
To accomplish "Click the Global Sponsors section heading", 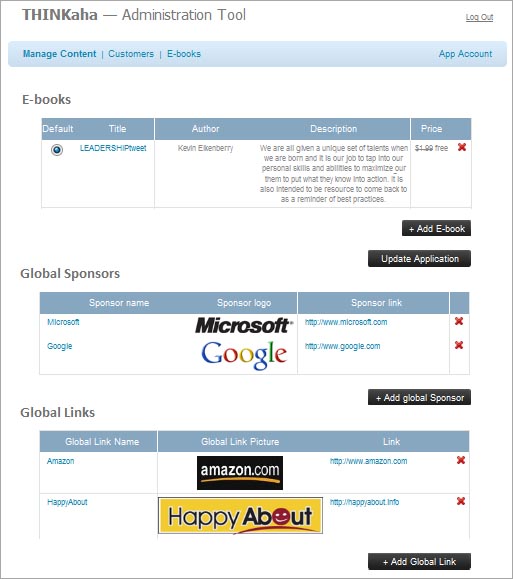I will tap(70, 274).
